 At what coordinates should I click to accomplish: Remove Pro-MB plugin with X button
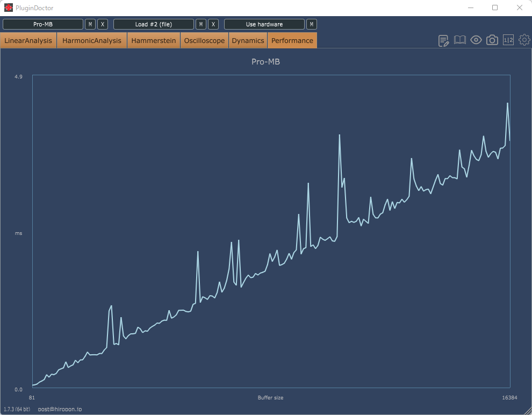point(103,24)
